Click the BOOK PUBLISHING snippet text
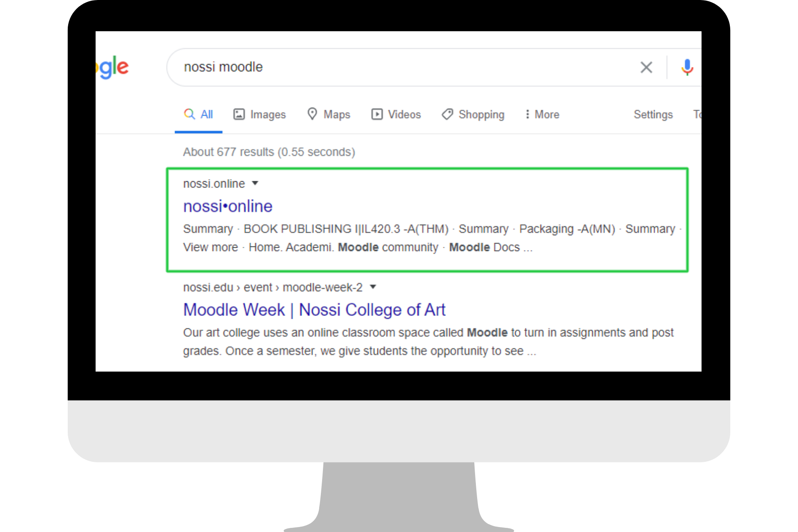 pos(346,229)
